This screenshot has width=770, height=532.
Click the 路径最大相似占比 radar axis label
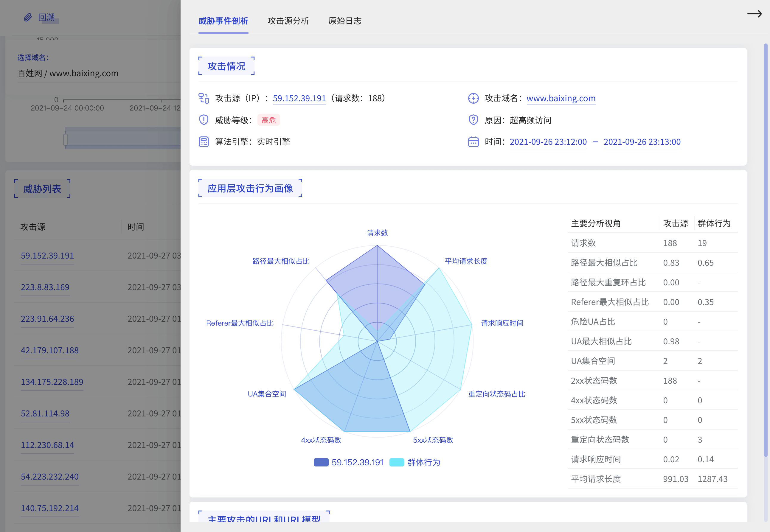coord(281,261)
